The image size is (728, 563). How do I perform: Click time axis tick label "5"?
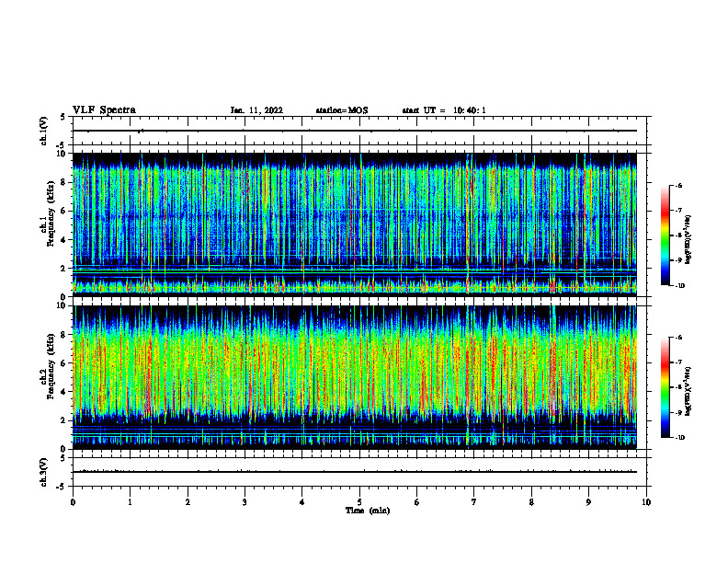coord(359,502)
